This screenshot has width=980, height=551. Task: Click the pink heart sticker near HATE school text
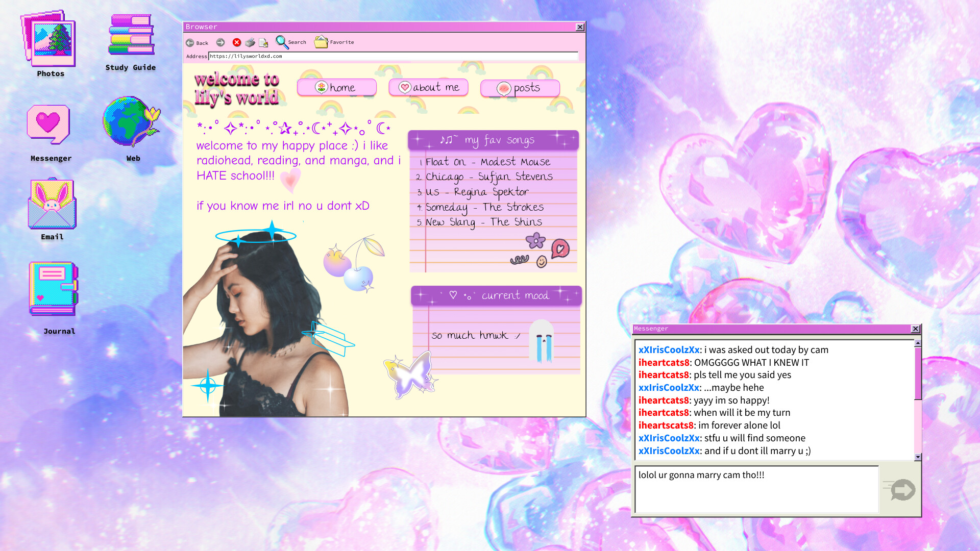coord(291,181)
